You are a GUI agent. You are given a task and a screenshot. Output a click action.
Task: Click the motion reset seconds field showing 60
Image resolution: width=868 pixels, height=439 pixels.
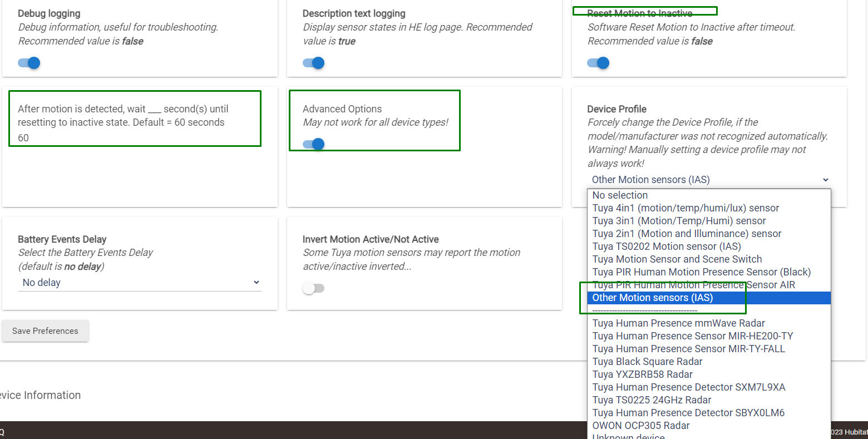135,138
